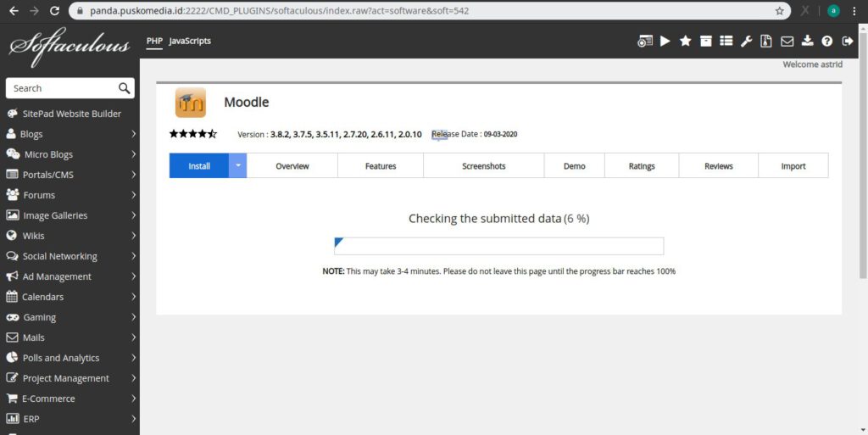This screenshot has width=868, height=435.
Task: Select the PHP scripts tab
Action: (x=154, y=41)
